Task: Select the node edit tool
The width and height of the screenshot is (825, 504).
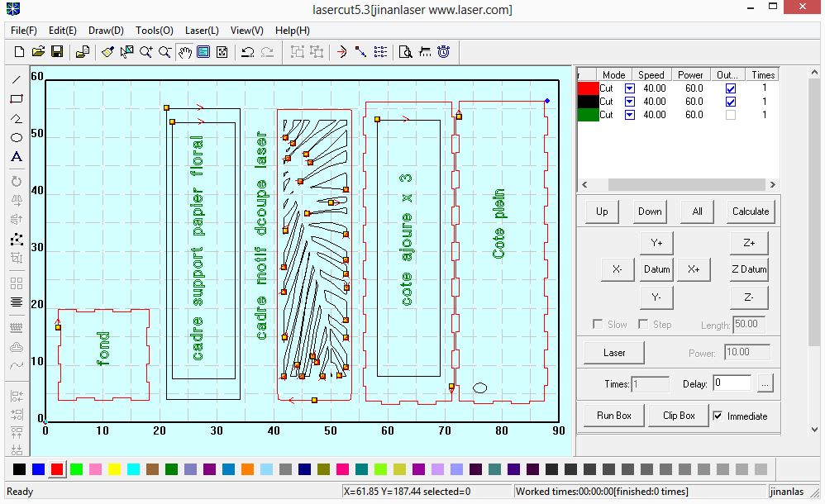Action: (x=17, y=240)
